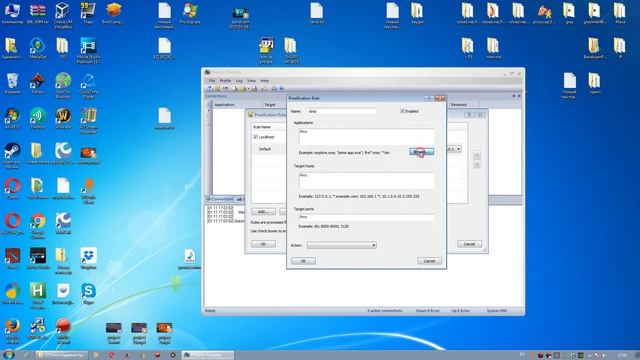
Task: Select the BootCamp desktop icon
Action: pos(113,13)
